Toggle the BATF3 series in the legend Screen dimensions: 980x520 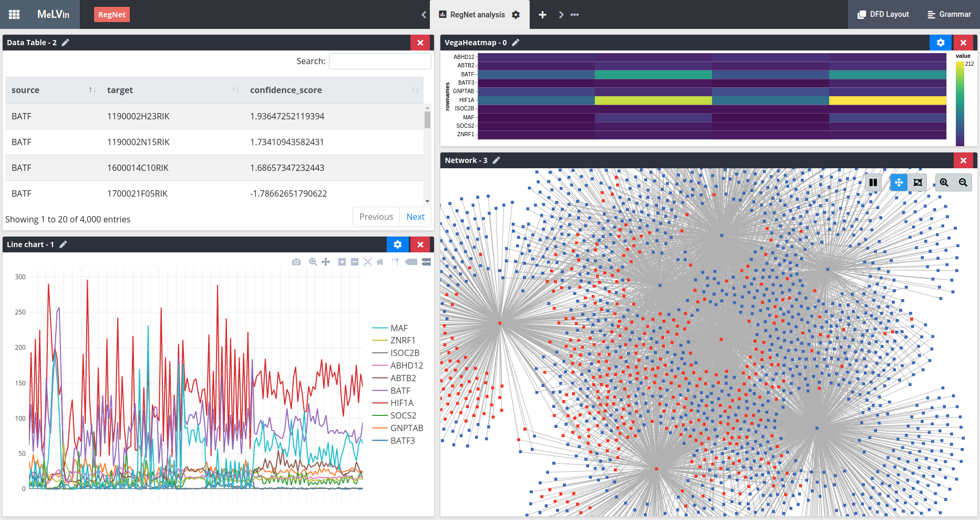click(403, 441)
